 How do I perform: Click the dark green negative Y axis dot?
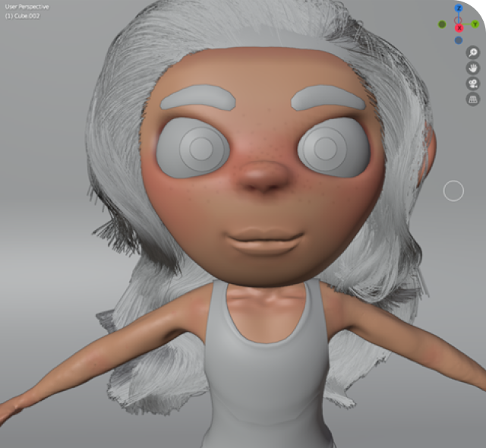pyautogui.click(x=442, y=24)
